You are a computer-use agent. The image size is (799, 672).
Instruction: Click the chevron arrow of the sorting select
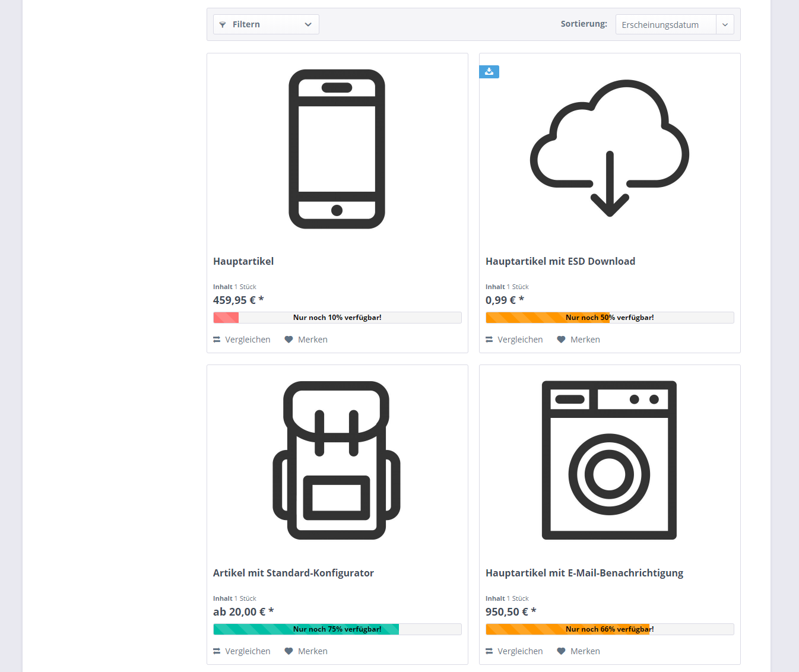[725, 24]
